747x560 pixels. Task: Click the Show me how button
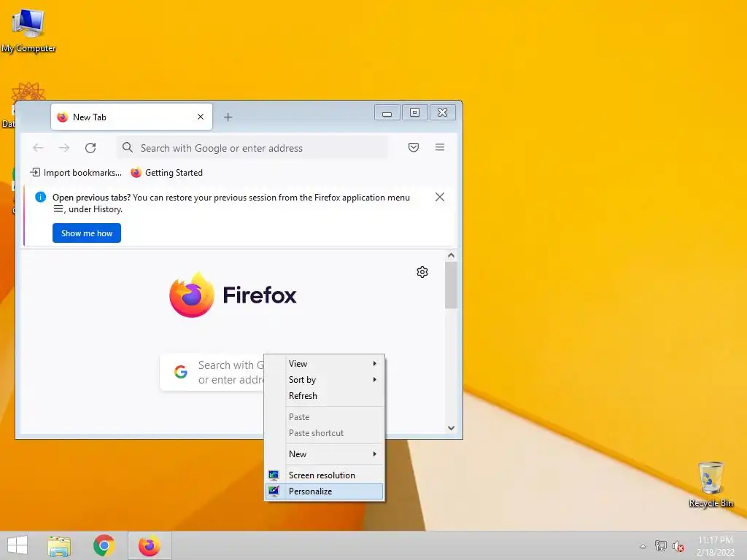click(x=87, y=233)
